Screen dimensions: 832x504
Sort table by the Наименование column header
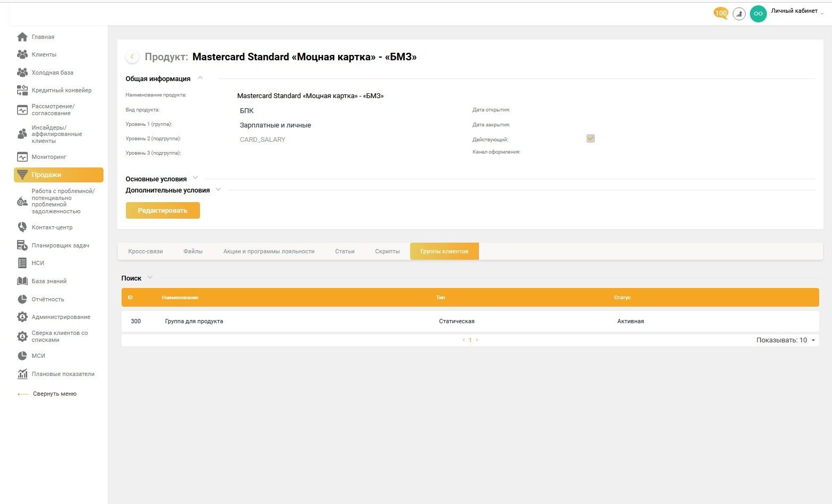tap(180, 298)
